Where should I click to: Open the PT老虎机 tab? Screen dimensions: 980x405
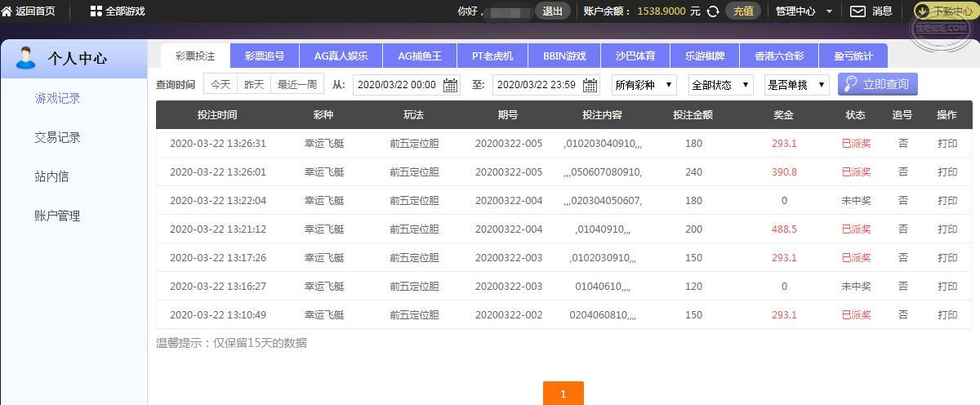(492, 56)
